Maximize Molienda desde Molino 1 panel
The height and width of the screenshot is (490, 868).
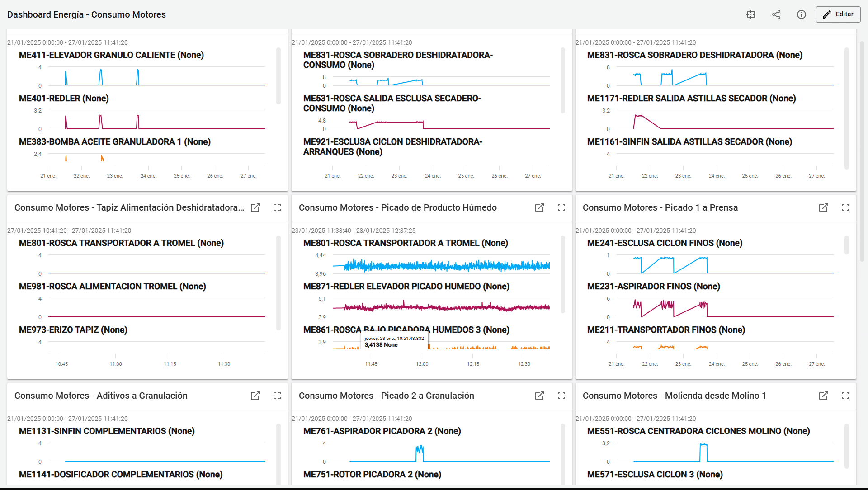coord(845,396)
